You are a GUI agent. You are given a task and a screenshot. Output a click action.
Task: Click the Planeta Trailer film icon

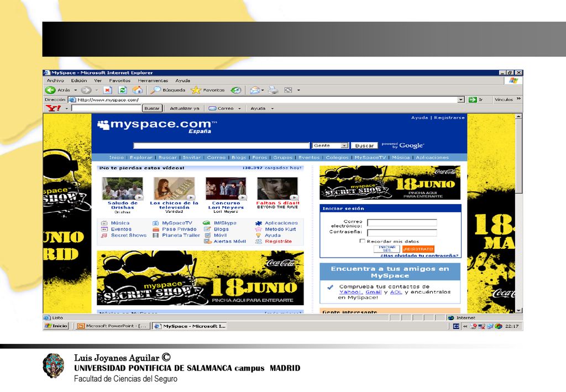(x=155, y=236)
